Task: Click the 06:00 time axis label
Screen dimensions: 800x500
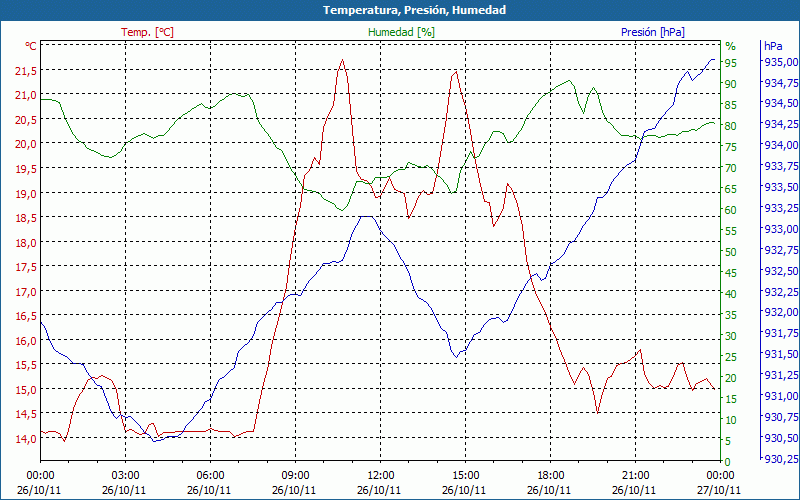Action: tap(210, 476)
